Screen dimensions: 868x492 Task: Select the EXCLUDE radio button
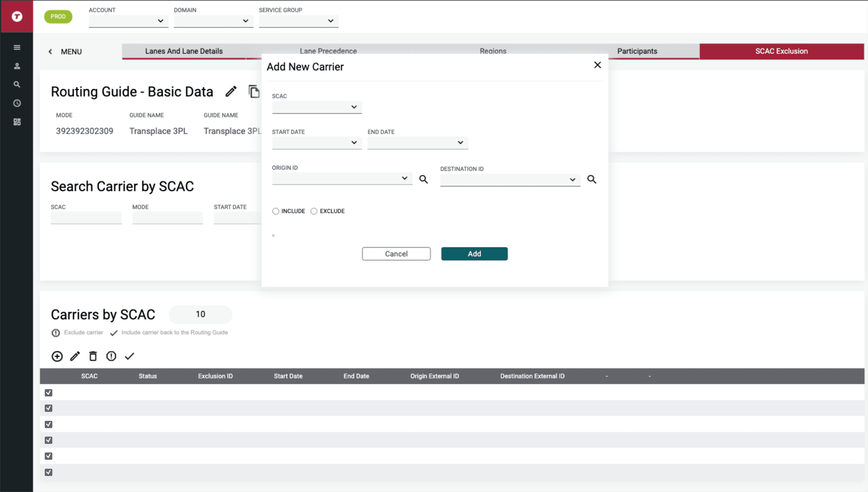click(314, 211)
